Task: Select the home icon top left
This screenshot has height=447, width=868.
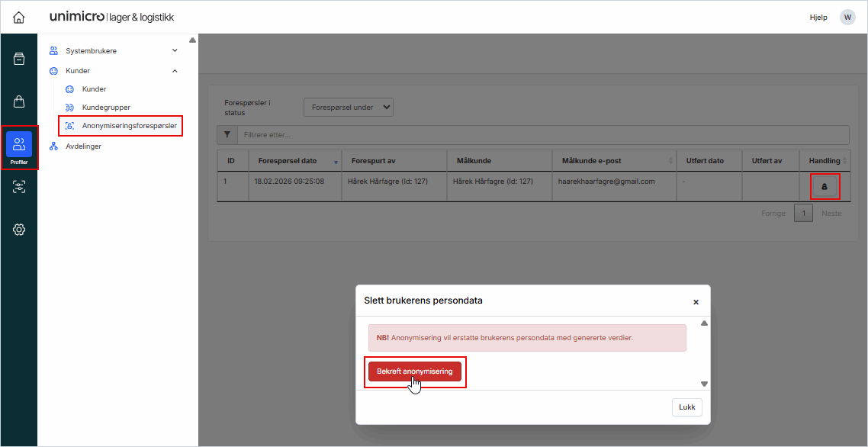Action: [18, 16]
